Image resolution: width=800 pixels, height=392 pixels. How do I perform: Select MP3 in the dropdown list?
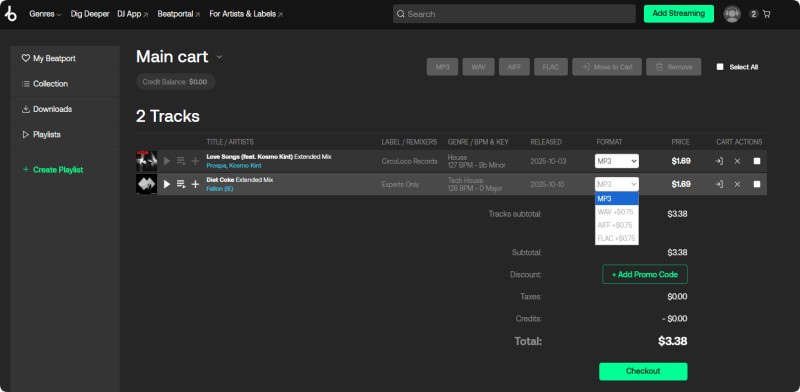point(617,199)
